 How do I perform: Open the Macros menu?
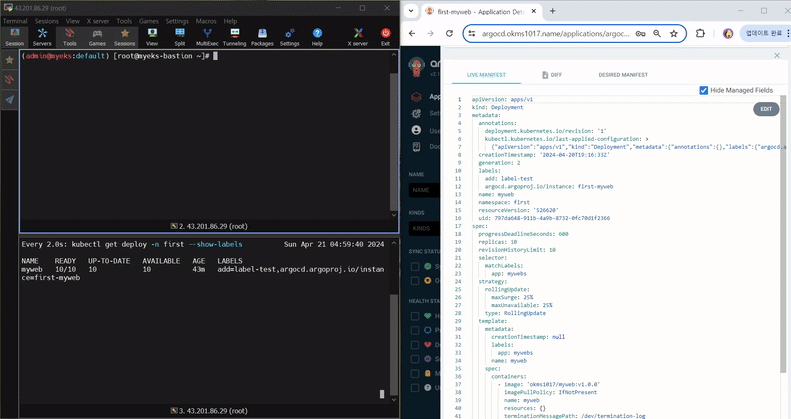tap(206, 21)
